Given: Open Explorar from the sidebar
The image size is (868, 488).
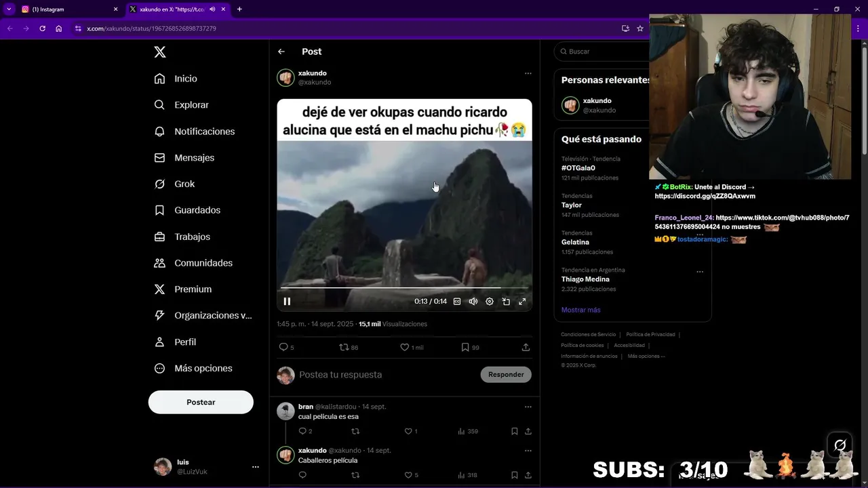Looking at the screenshot, I should pyautogui.click(x=181, y=105).
